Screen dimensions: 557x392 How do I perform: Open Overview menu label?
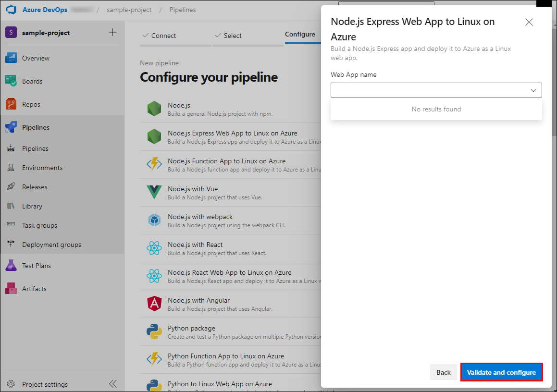(x=36, y=58)
